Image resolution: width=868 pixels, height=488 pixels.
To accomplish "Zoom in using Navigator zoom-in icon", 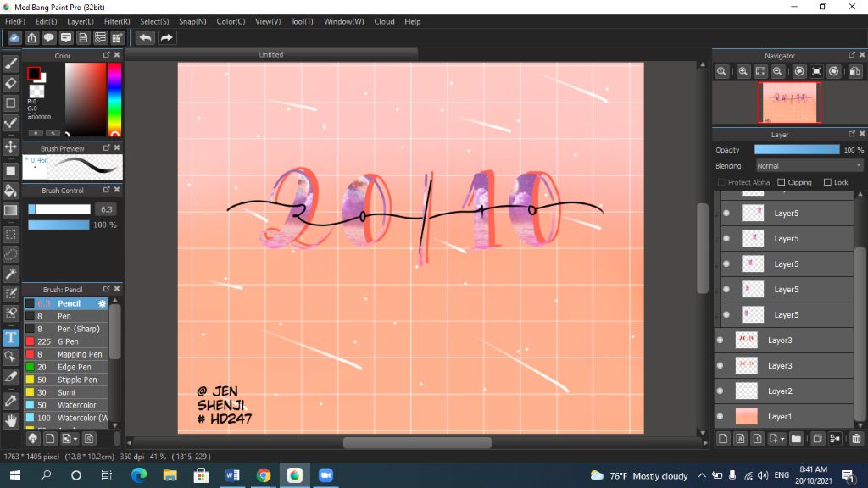I will pyautogui.click(x=743, y=71).
